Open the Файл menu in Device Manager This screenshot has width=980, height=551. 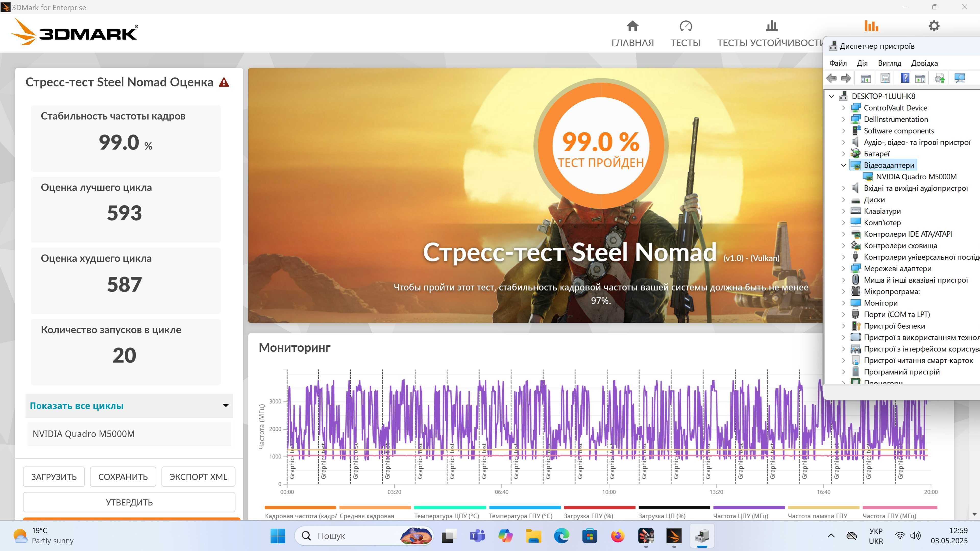click(x=838, y=63)
